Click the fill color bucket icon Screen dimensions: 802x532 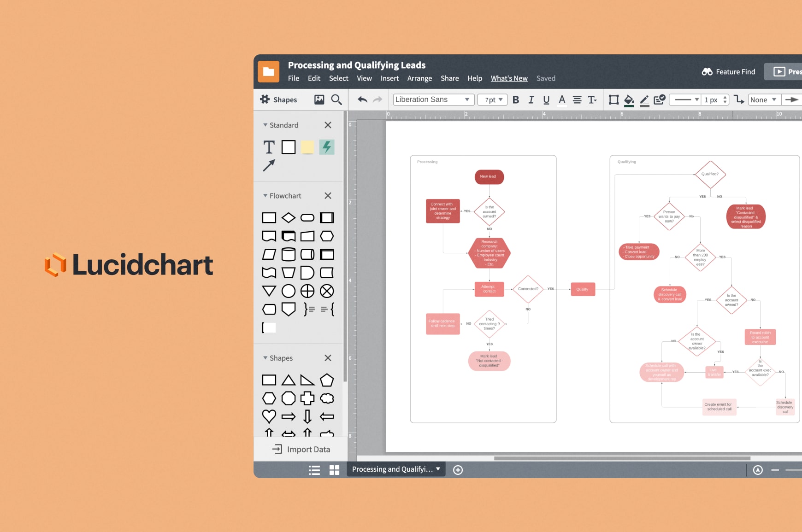pyautogui.click(x=629, y=100)
